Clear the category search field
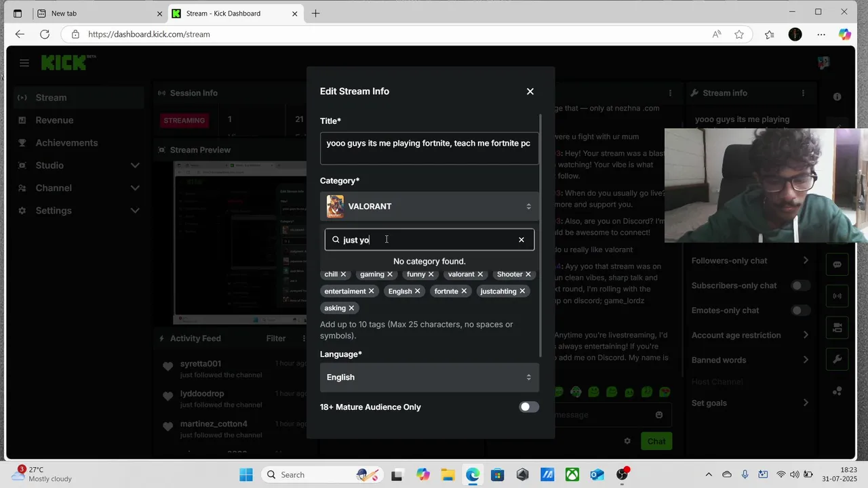The height and width of the screenshot is (488, 868). [x=521, y=240]
